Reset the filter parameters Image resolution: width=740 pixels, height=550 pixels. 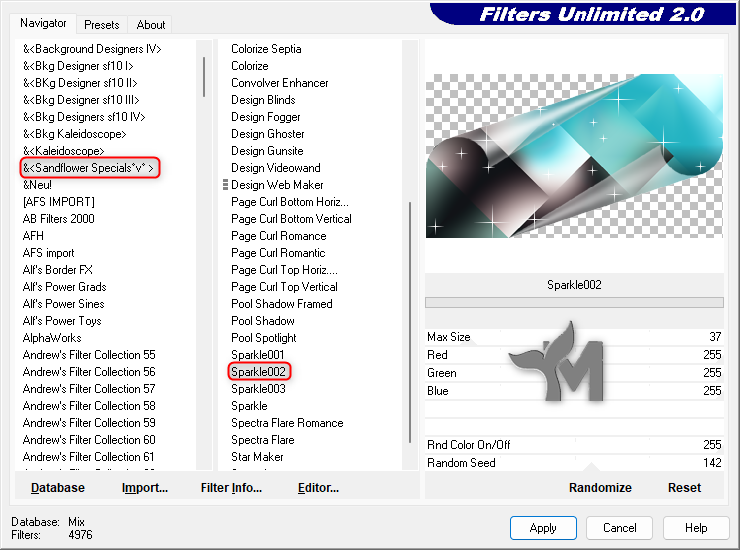tap(684, 488)
